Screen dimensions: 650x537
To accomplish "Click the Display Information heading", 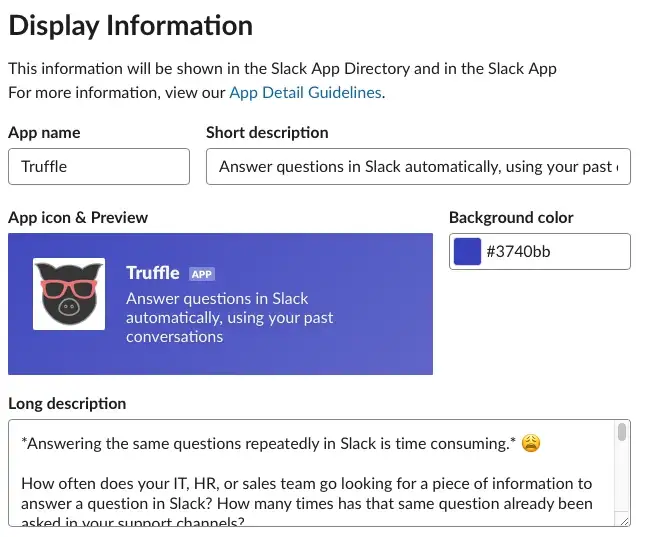I will pos(131,26).
